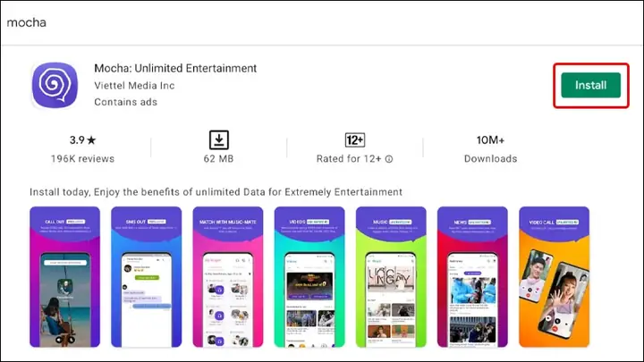Click the info icon next to Rated for 12+
644x362 pixels.
coord(389,159)
